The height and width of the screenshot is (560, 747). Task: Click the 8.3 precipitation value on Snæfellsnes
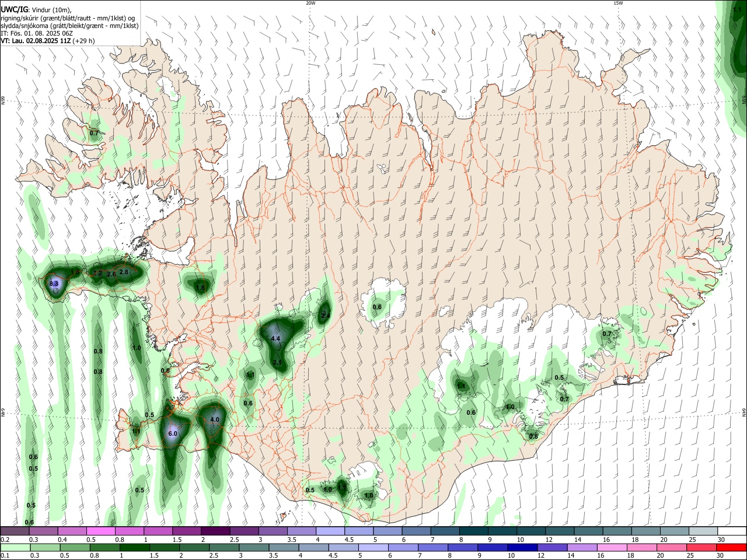[54, 283]
